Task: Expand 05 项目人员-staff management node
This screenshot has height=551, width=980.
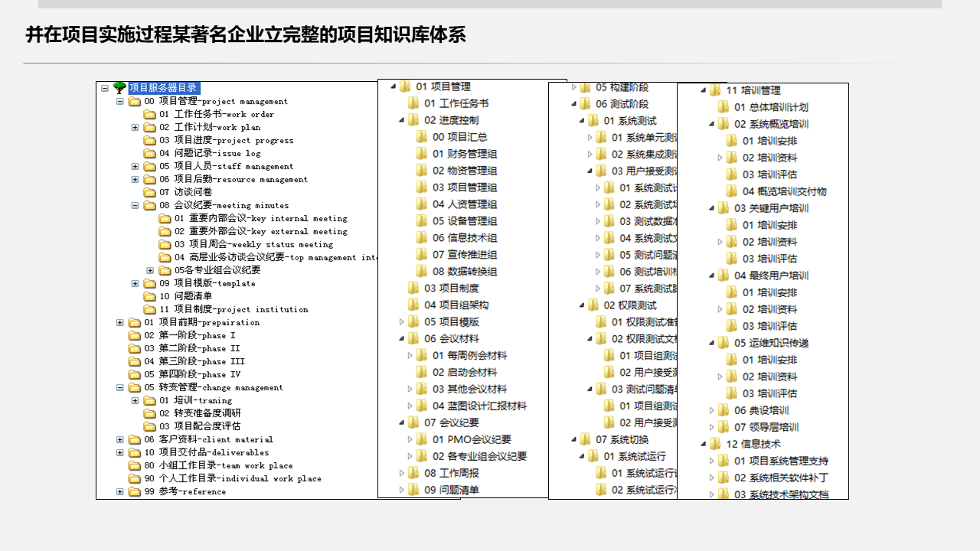Action: pyautogui.click(x=135, y=166)
